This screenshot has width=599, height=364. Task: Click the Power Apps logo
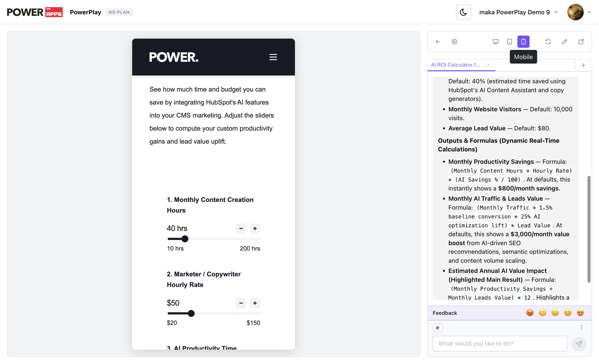[35, 12]
